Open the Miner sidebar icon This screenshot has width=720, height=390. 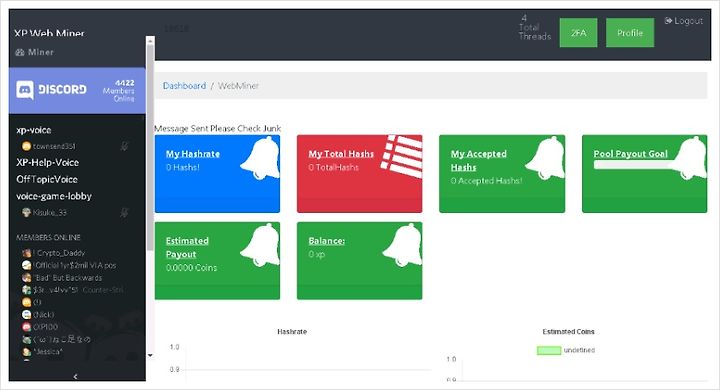click(x=20, y=52)
